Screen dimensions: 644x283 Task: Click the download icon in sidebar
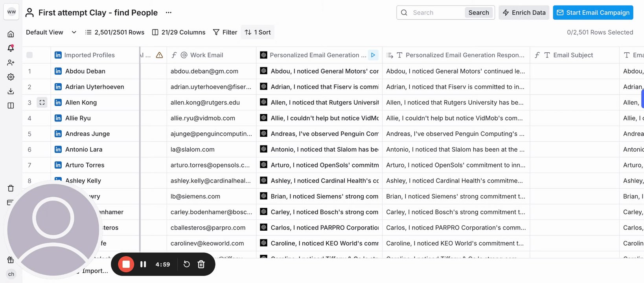coord(11,91)
